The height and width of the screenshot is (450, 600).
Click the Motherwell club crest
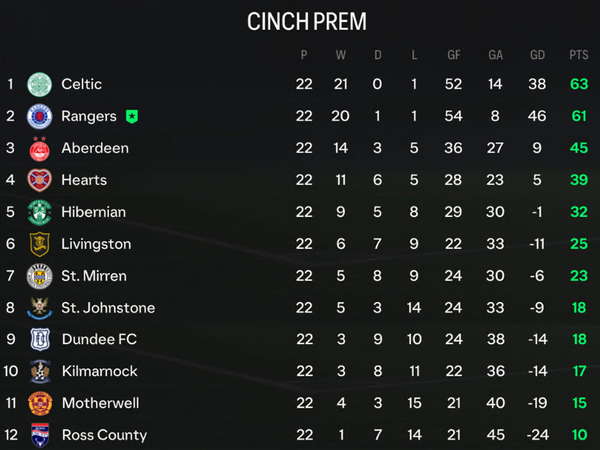pyautogui.click(x=40, y=403)
